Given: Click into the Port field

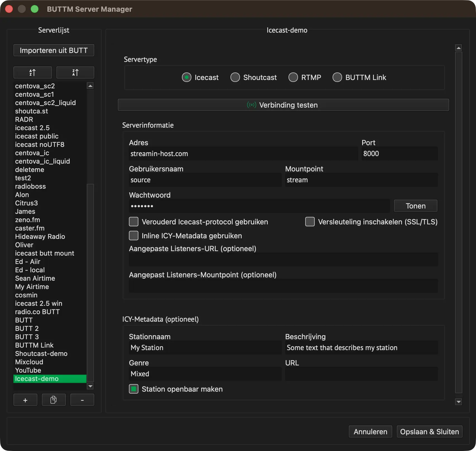Looking at the screenshot, I should [x=400, y=154].
